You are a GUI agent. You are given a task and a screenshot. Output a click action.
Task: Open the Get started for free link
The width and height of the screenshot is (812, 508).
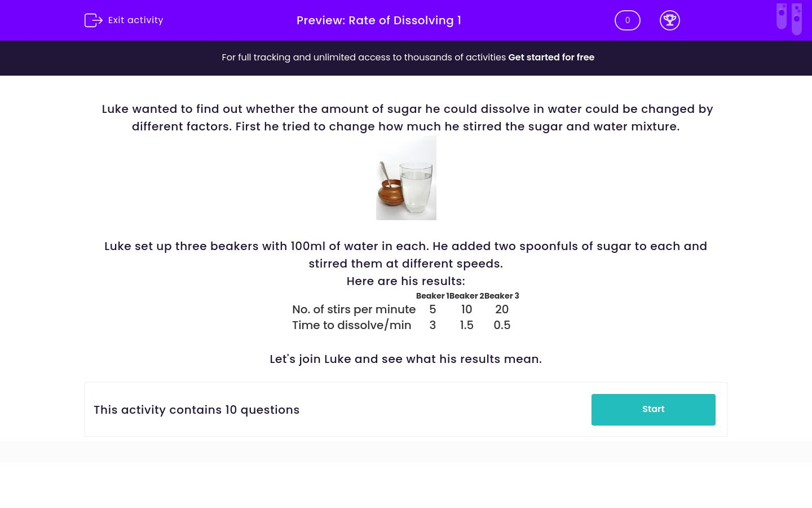coord(551,58)
